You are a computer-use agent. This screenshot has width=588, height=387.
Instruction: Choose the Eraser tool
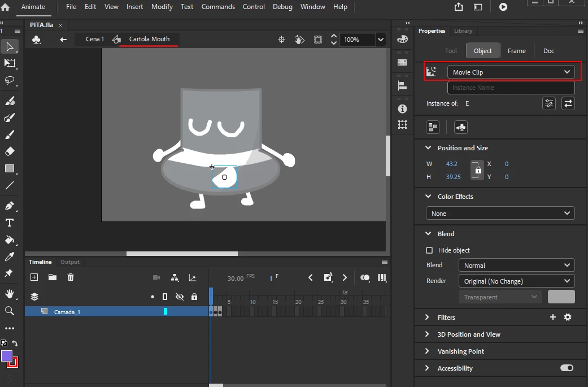coord(10,151)
